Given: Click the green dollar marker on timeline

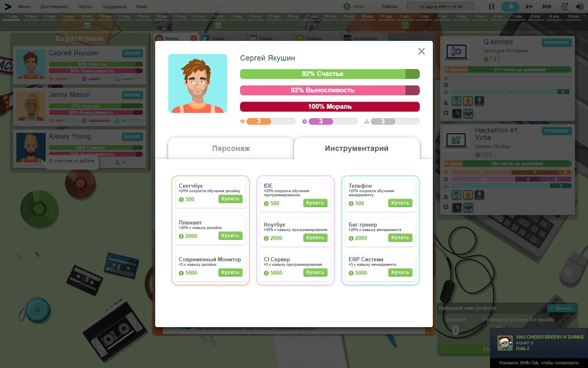Looking at the screenshot, I should pos(405,25).
